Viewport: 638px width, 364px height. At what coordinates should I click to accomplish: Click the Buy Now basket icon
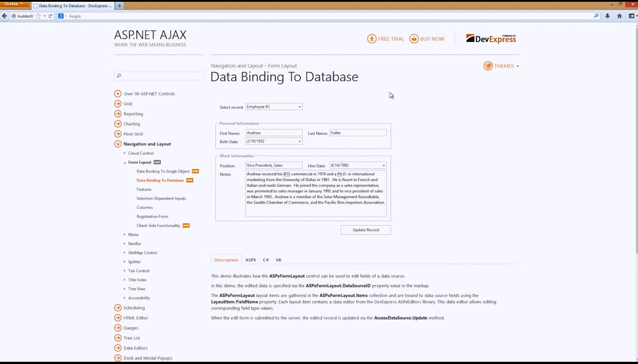(414, 39)
